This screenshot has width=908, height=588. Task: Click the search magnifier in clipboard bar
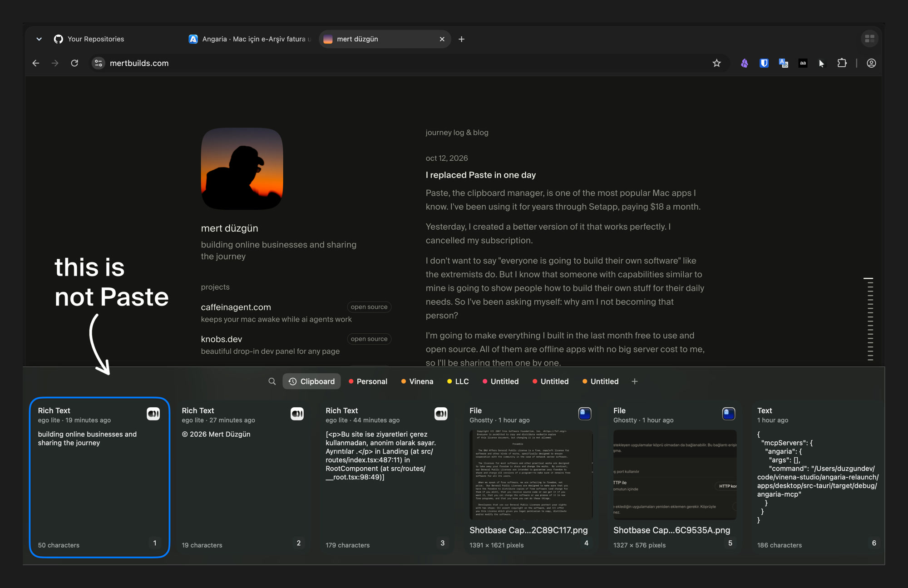click(x=272, y=381)
